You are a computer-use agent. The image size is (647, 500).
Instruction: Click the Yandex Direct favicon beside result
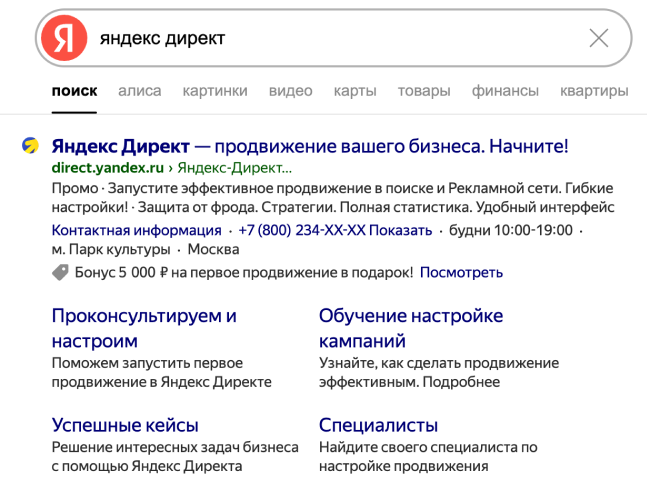(x=31, y=145)
